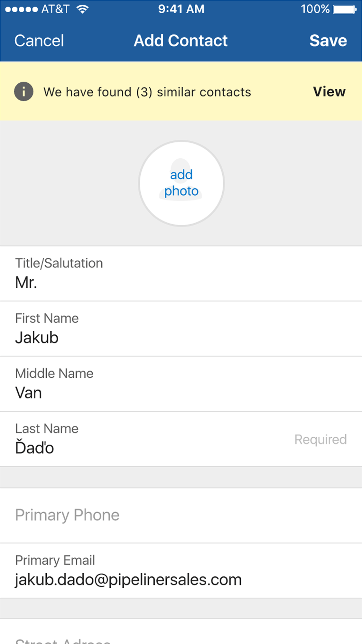
Task: Edit the Middle Name field Van
Action: (x=181, y=384)
